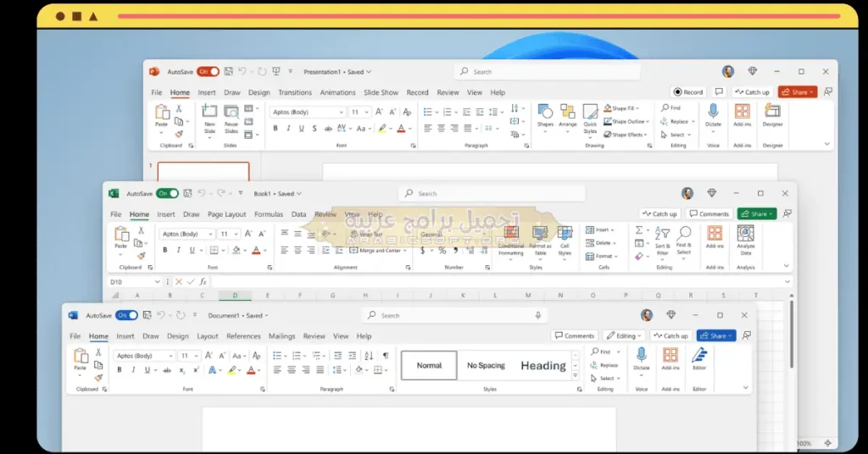Image resolution: width=868 pixels, height=454 pixels.
Task: Turn off AutoSave in Excel
Action: [167, 194]
